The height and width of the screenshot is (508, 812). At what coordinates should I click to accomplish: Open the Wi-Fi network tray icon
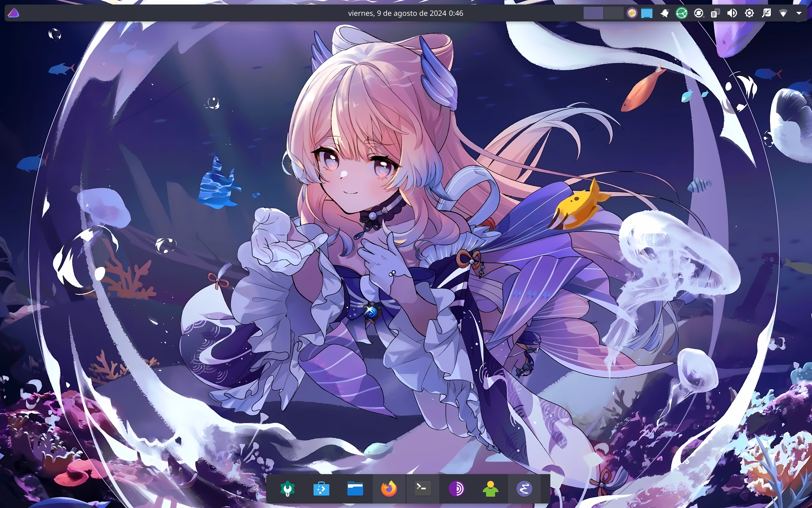tap(783, 13)
